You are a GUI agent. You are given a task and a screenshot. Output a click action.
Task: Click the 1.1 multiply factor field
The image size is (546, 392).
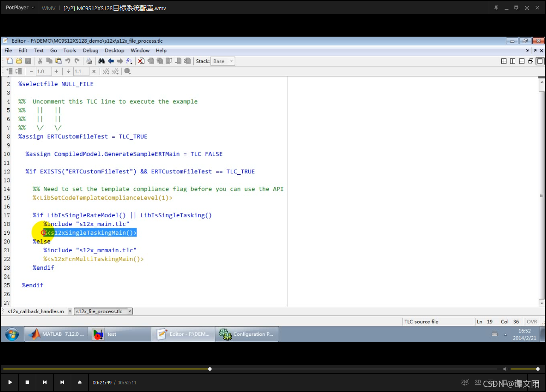point(81,71)
